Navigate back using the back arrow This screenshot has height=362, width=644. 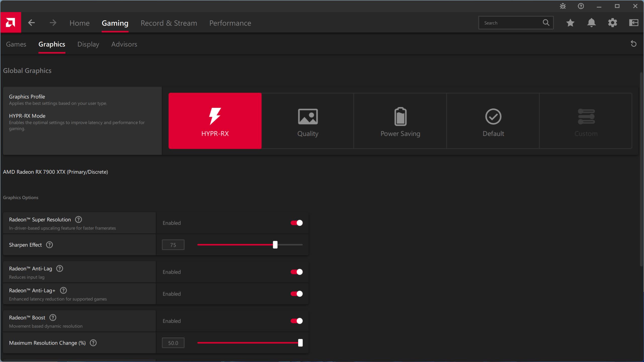(31, 22)
